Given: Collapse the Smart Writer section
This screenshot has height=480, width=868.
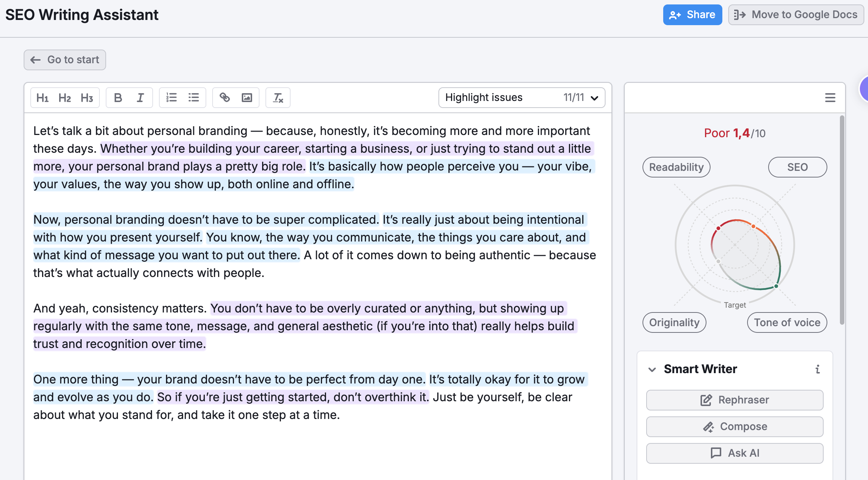Looking at the screenshot, I should [652, 369].
